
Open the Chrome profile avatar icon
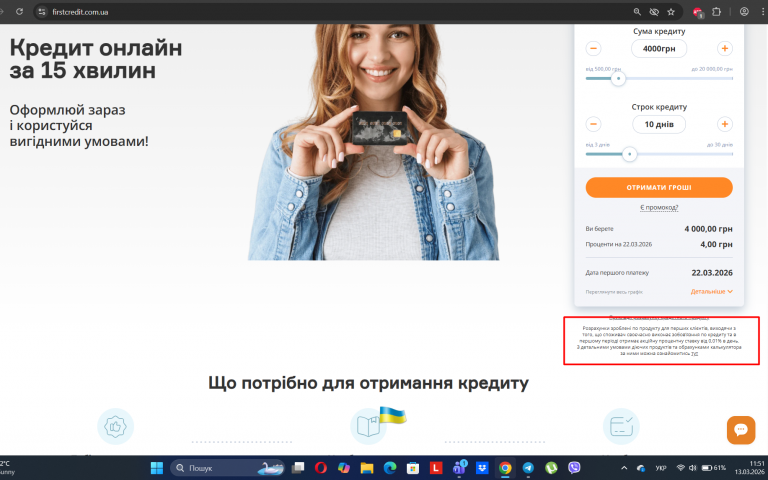(744, 12)
